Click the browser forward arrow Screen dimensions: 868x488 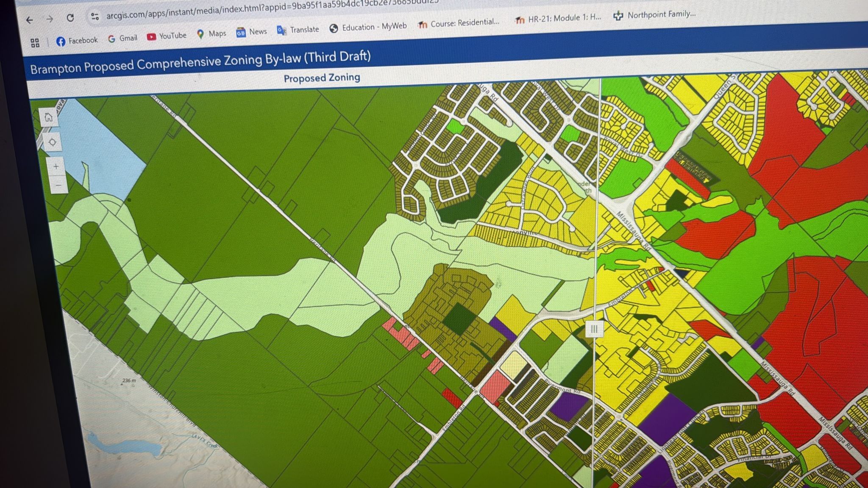pyautogui.click(x=50, y=19)
